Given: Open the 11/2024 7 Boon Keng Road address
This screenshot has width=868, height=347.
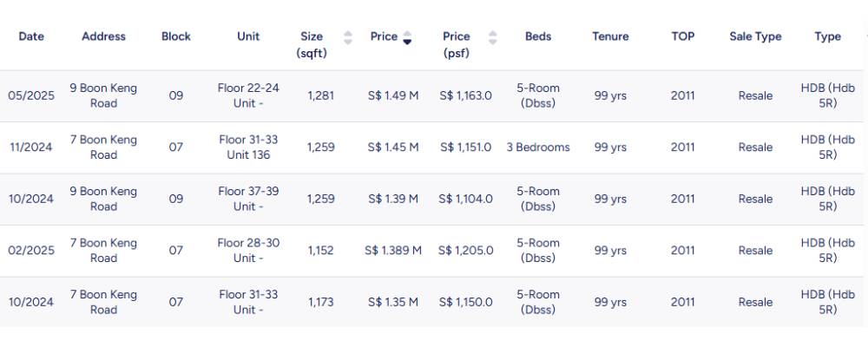Looking at the screenshot, I should coord(103,147).
